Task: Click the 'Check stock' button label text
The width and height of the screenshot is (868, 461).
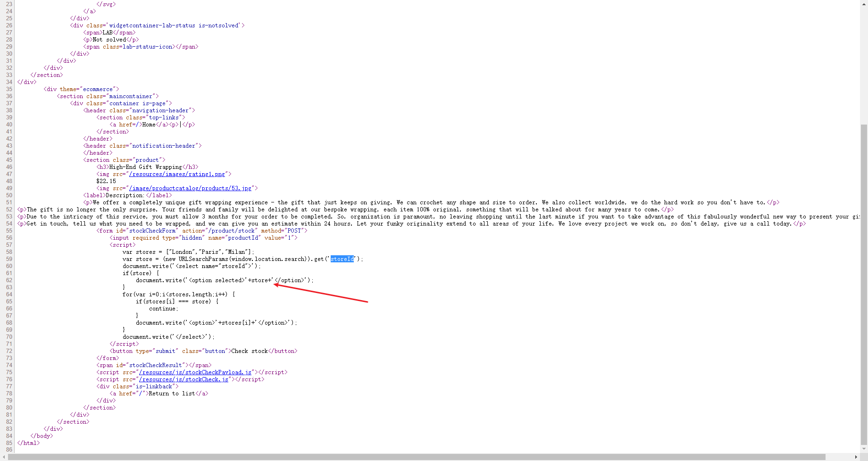Action: click(x=249, y=351)
